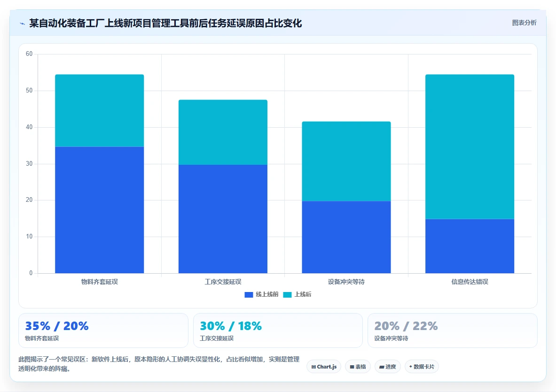Select the Chart.js tag chip
556x392 pixels.
pyautogui.click(x=324, y=367)
